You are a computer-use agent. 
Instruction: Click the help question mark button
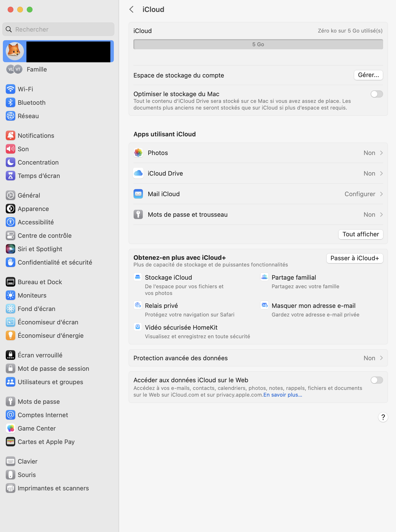(x=383, y=418)
